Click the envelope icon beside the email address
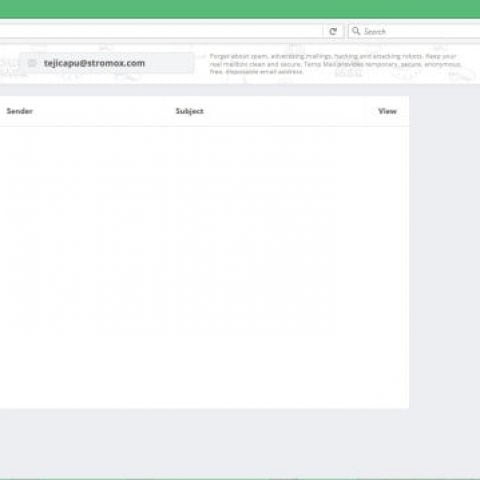 [x=32, y=63]
